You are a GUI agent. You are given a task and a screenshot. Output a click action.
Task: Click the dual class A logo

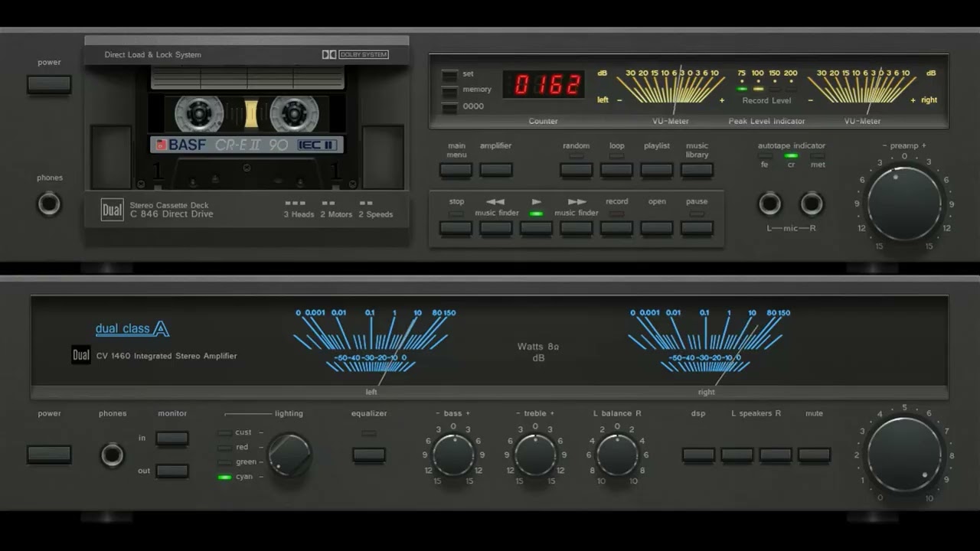(132, 329)
